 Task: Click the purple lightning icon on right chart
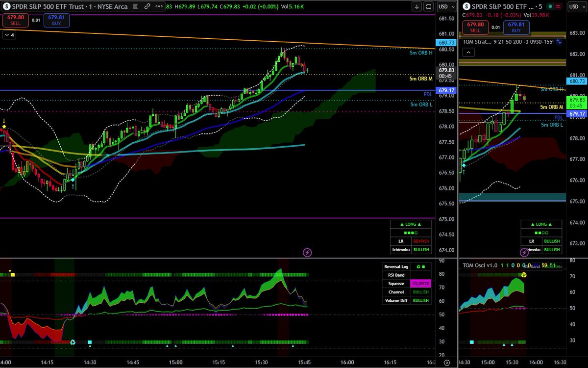point(525,252)
